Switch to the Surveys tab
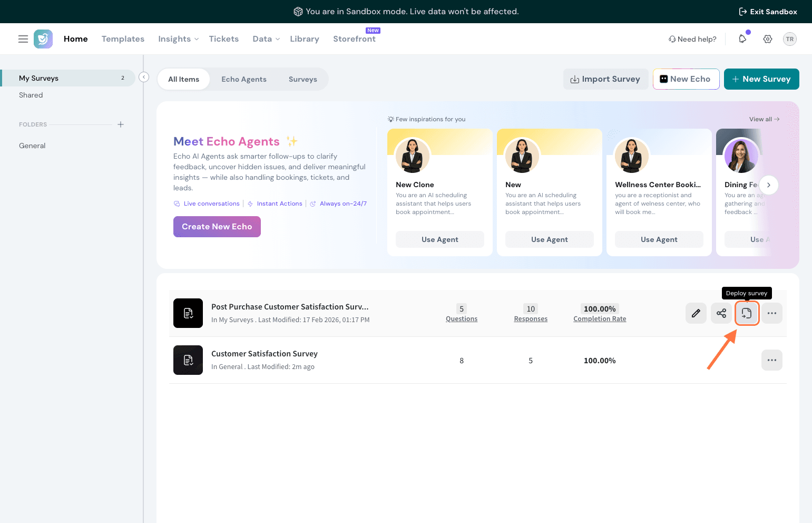This screenshot has width=812, height=523. click(x=302, y=79)
